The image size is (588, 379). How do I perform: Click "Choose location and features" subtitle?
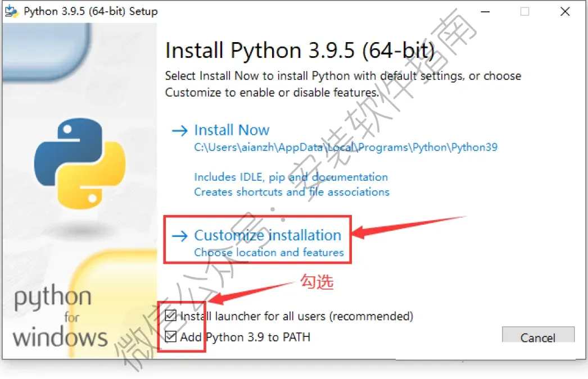point(269,253)
